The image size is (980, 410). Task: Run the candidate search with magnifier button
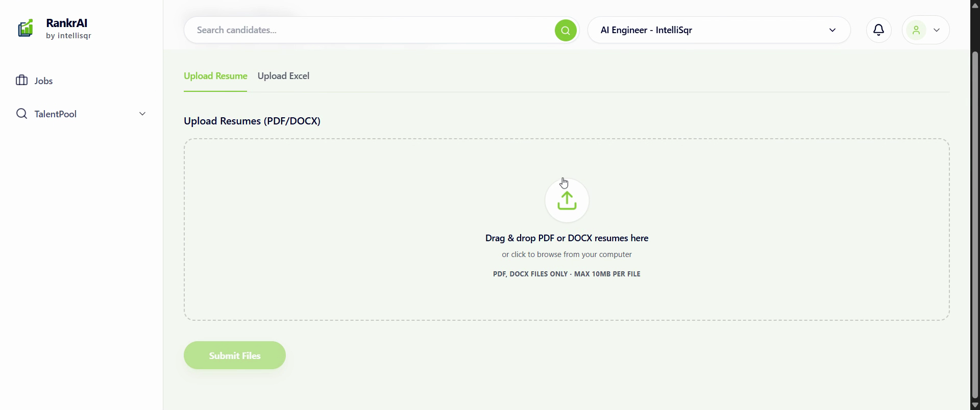click(x=565, y=30)
